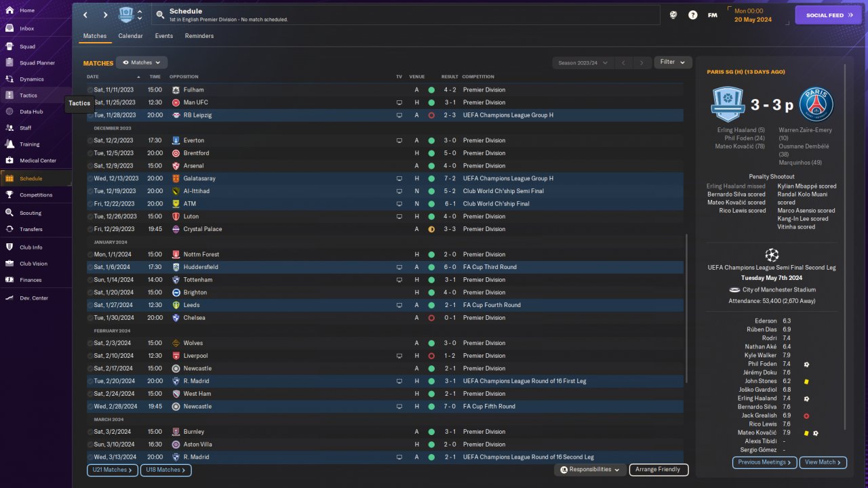868x488 pixels.
Task: Open the Season 2023/24 selector
Action: (583, 63)
